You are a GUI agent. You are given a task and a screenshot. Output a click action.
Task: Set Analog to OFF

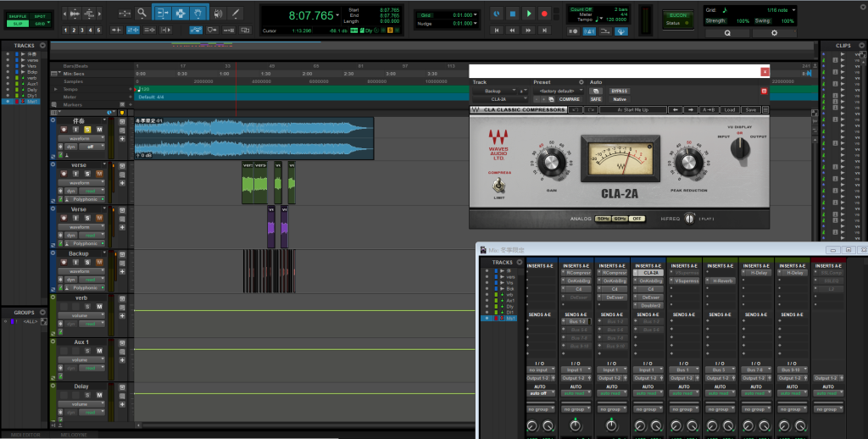point(637,219)
